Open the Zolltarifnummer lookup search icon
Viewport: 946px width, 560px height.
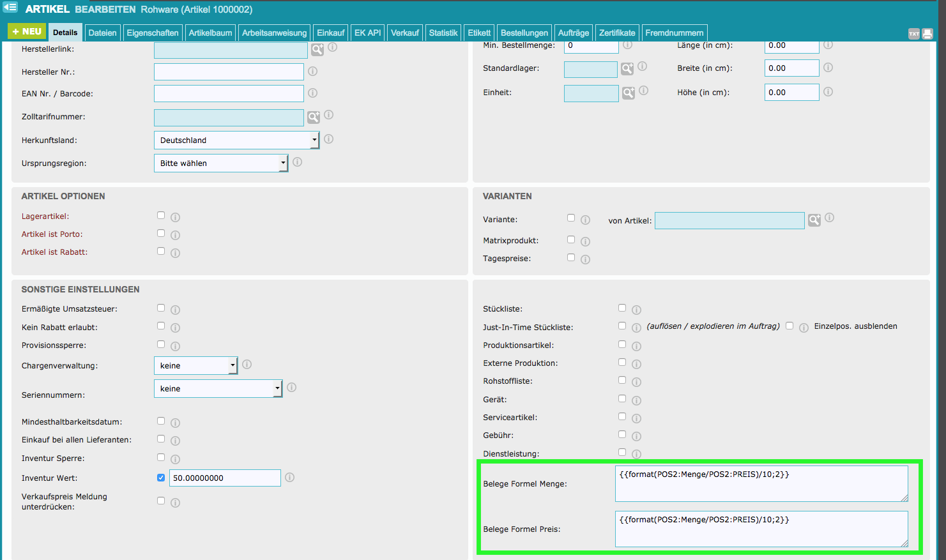click(314, 117)
